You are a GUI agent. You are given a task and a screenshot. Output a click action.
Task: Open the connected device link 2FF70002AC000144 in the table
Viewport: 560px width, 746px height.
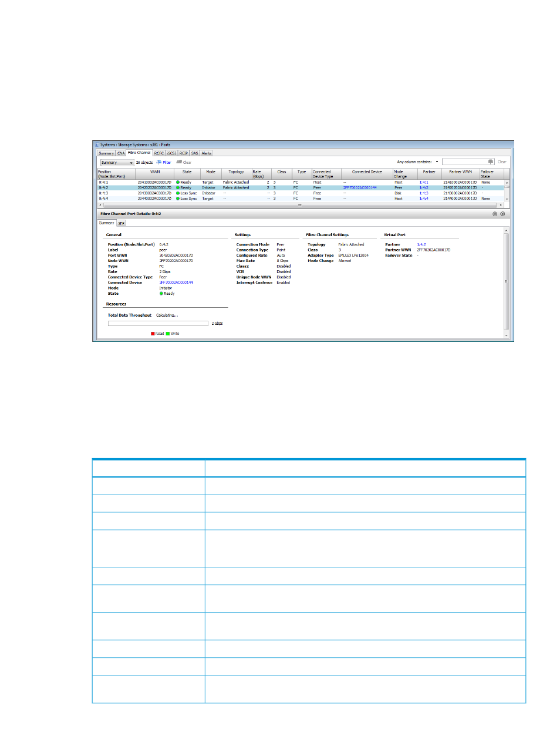pos(360,188)
